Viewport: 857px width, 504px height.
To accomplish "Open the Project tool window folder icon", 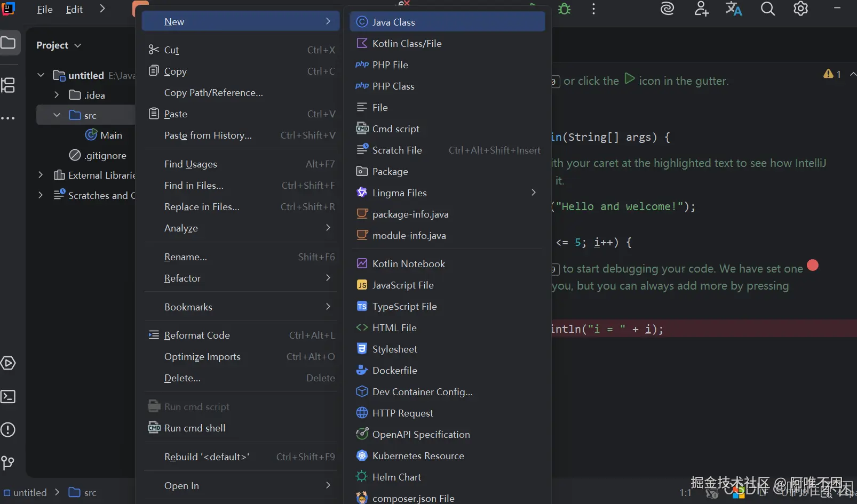I will 9,43.
